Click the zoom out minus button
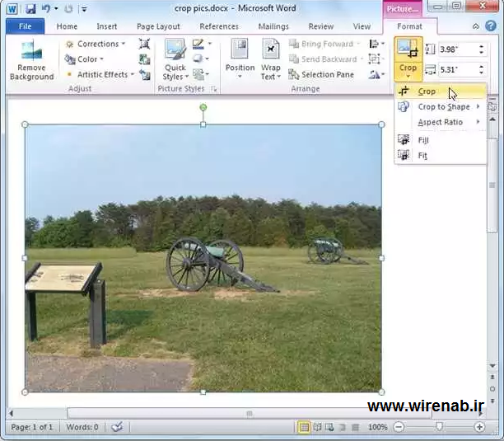 (399, 427)
